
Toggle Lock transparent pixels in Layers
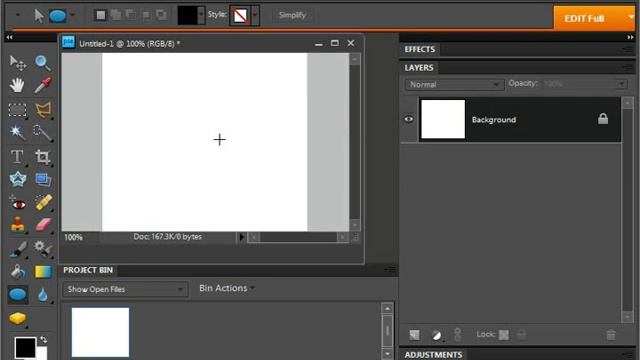pyautogui.click(x=504, y=335)
